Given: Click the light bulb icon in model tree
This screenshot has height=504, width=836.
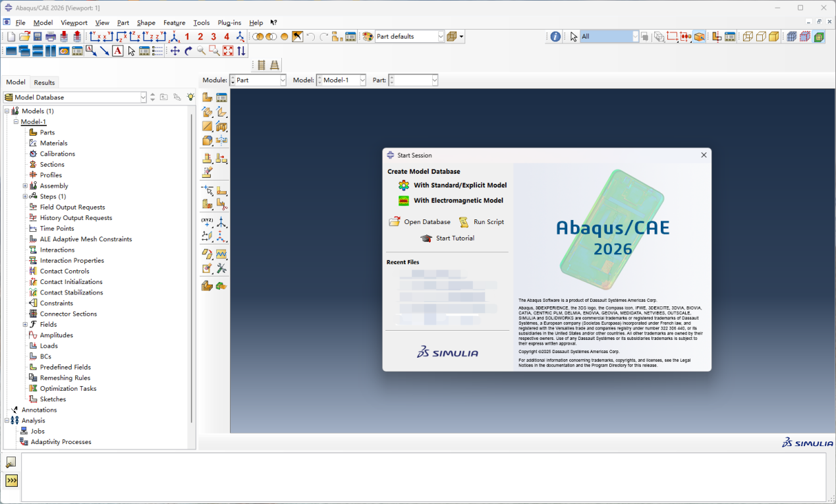Looking at the screenshot, I should (190, 97).
